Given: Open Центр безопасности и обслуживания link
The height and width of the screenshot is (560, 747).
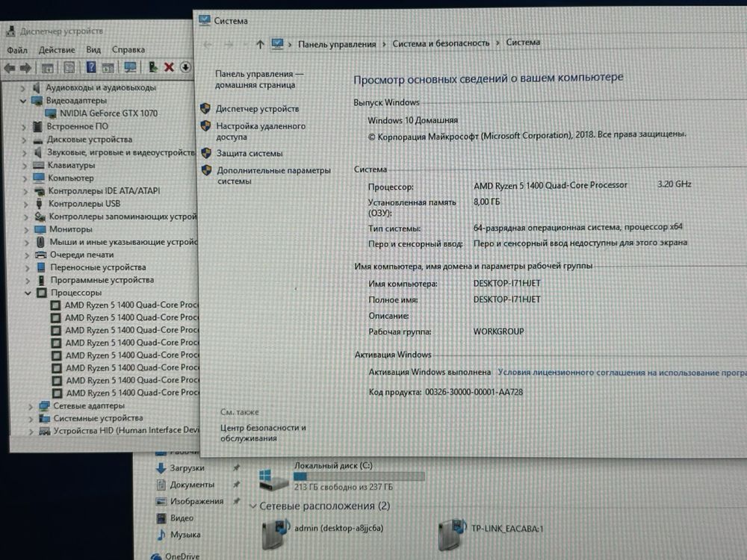Looking at the screenshot, I should pyautogui.click(x=263, y=433).
